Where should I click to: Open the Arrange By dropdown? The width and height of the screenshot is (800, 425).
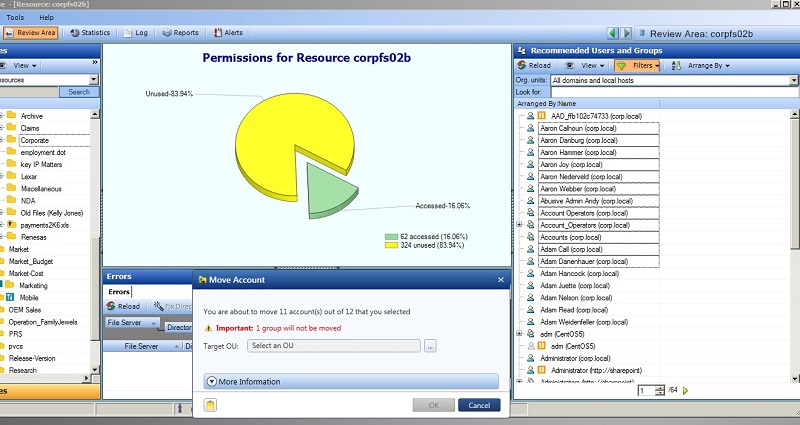[x=701, y=65]
